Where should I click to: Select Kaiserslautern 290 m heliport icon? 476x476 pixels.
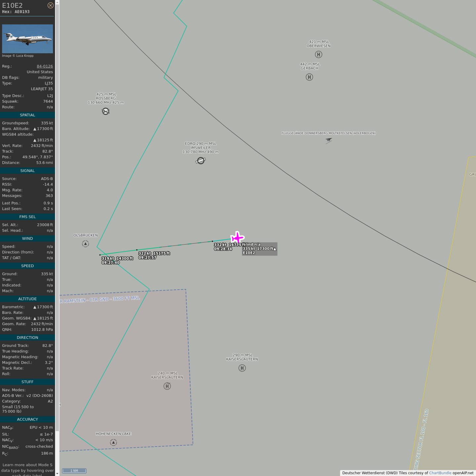pos(242,368)
